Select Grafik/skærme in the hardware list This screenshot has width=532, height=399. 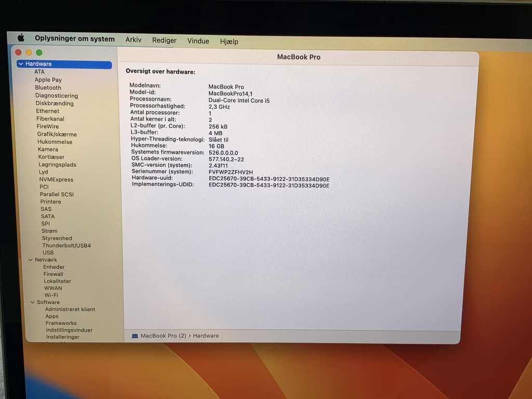click(57, 134)
